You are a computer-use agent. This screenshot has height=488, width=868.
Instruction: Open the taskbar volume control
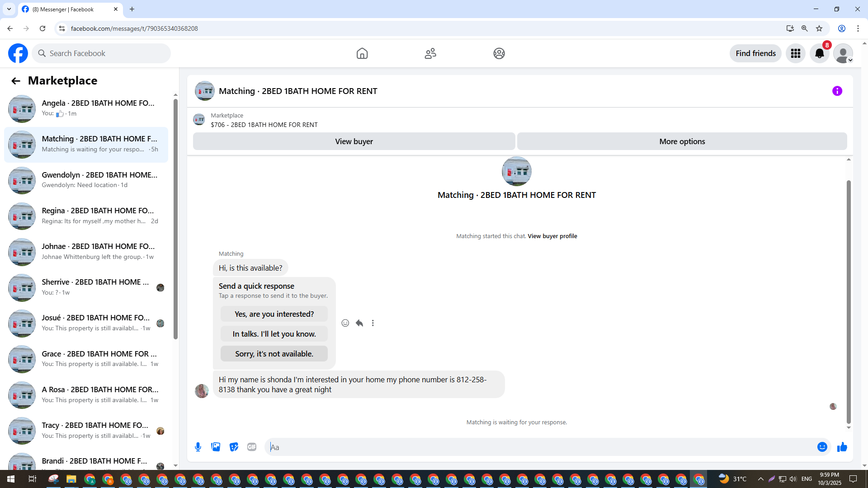click(x=793, y=479)
